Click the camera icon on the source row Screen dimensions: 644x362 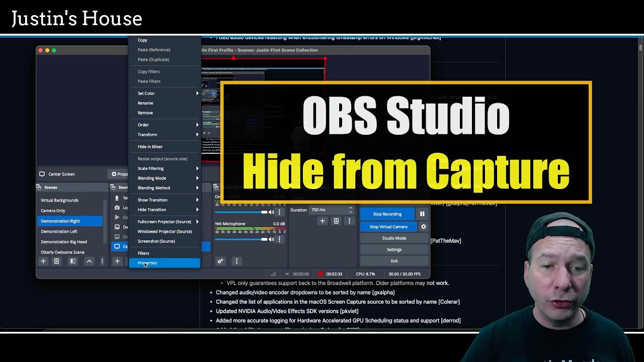tap(117, 207)
